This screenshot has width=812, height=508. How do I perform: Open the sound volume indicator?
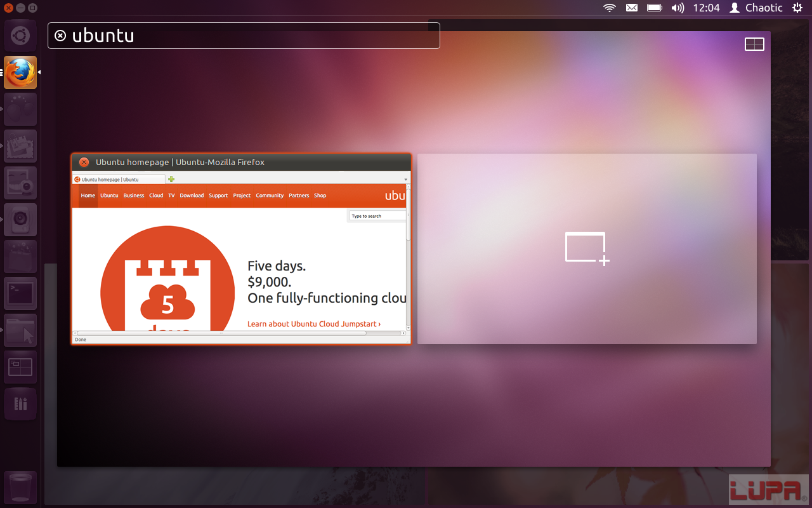pos(678,8)
